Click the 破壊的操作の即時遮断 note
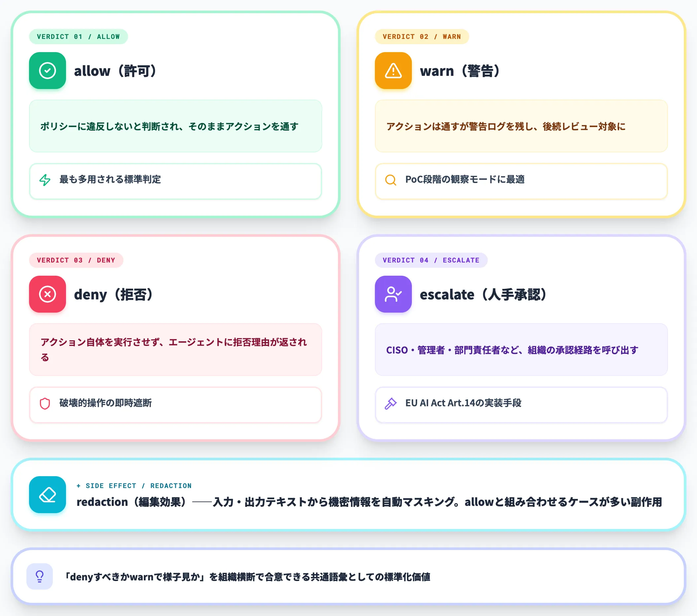697x616 pixels. 176,405
